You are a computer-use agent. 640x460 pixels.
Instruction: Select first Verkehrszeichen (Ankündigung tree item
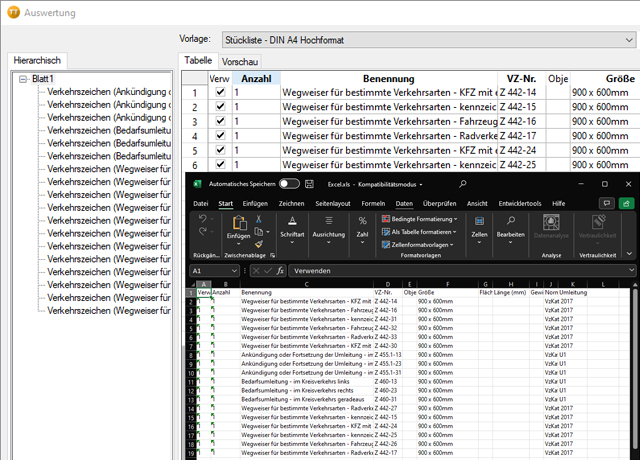pos(109,92)
